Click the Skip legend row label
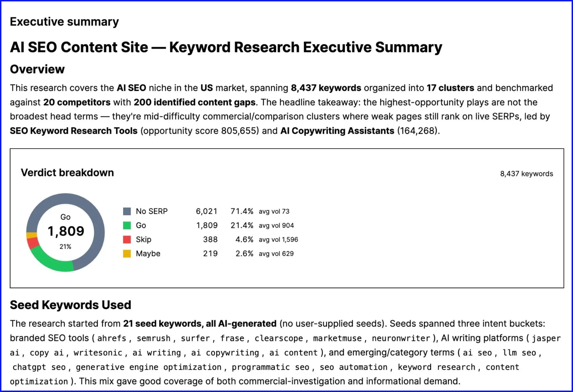This screenshot has width=573, height=392. point(144,239)
